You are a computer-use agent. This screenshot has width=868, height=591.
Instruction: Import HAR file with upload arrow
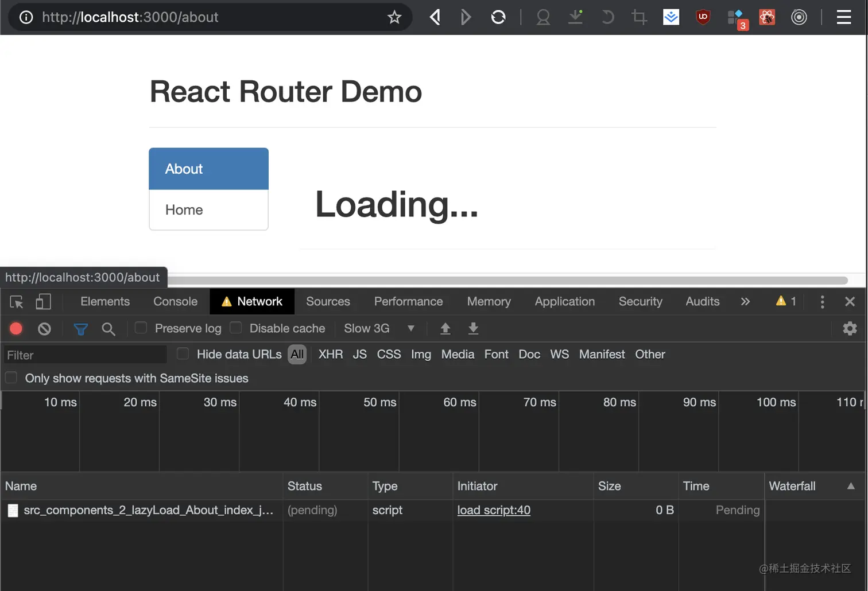445,328
